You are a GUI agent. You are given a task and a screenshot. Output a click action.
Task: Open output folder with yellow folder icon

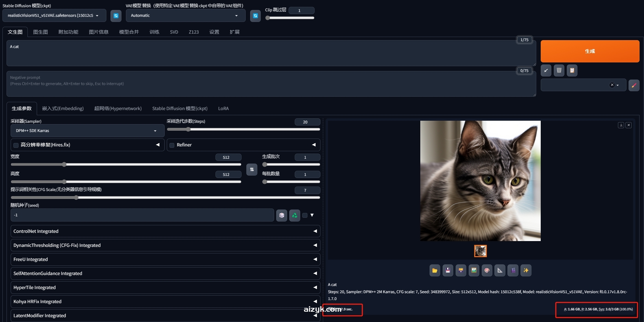pos(435,271)
